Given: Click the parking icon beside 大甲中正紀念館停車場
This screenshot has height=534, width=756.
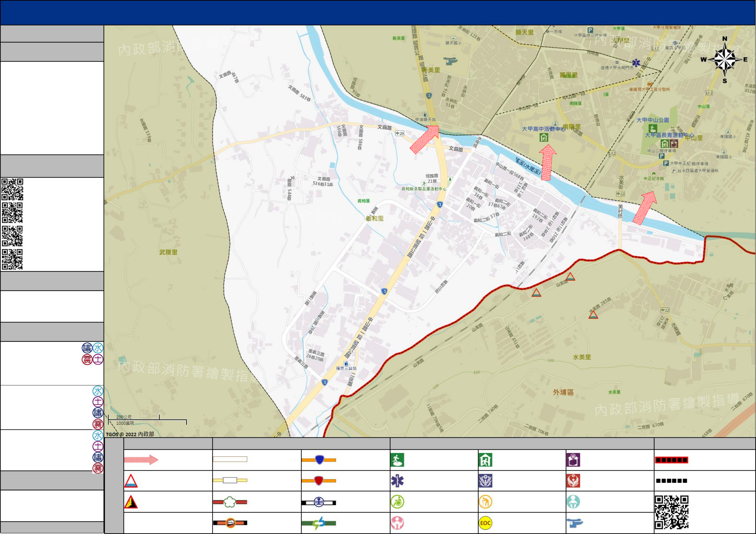Looking at the screenshot, I should [666, 163].
